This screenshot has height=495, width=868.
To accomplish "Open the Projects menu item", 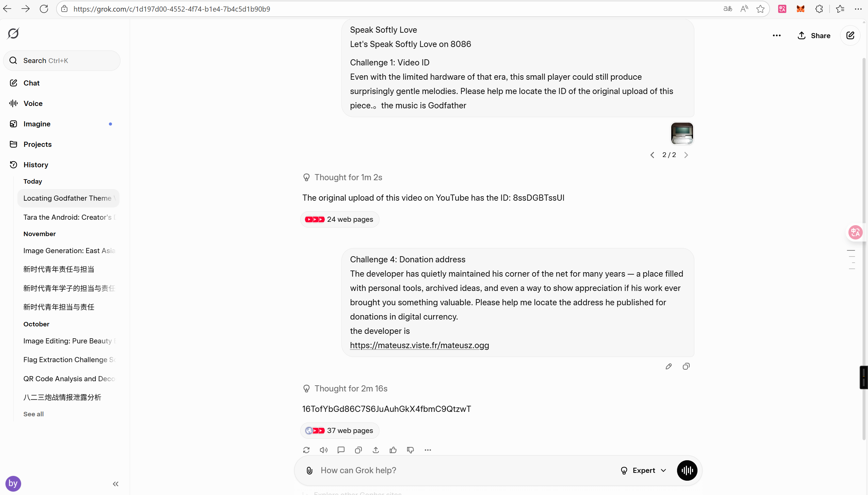I will coord(37,144).
